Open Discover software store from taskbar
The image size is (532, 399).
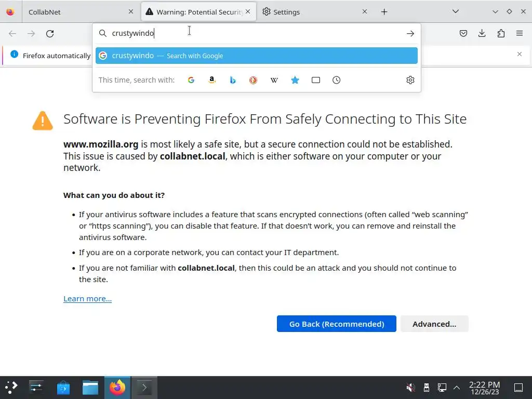[x=63, y=388]
